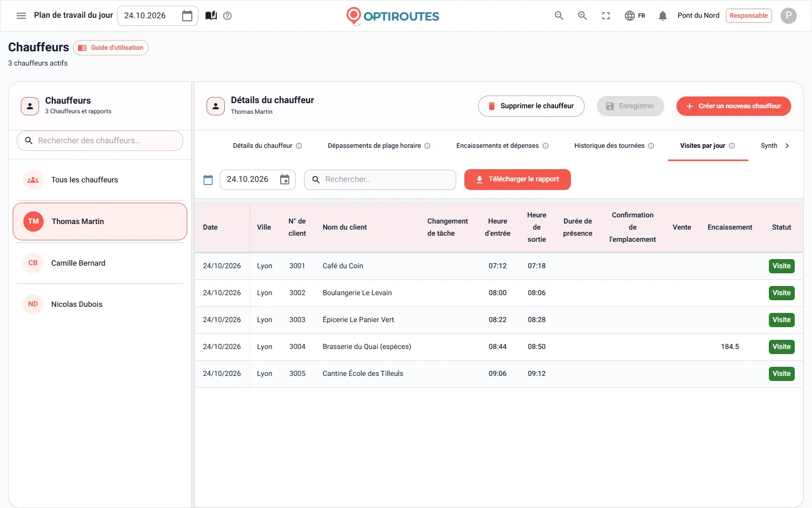Click the search magnifier icon in top bar

[x=559, y=16]
